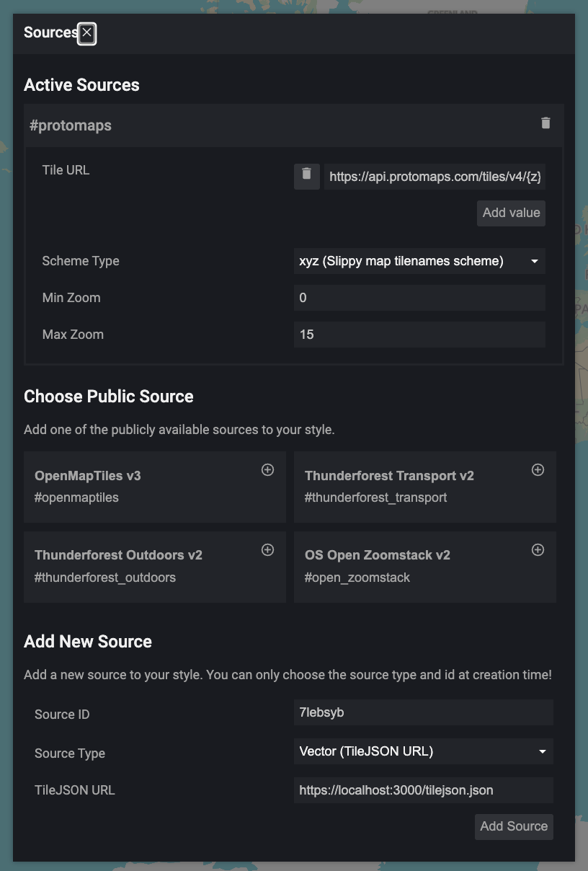The height and width of the screenshot is (871, 588).
Task: Close the Sources modal
Action: [86, 33]
